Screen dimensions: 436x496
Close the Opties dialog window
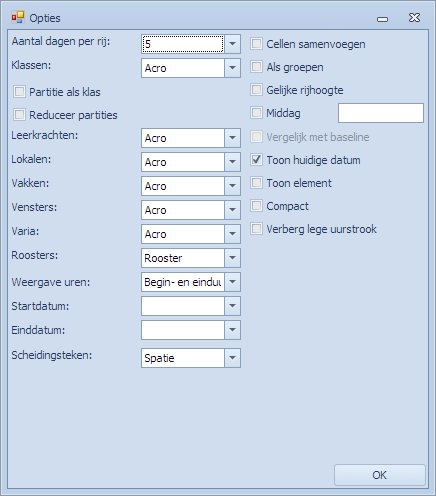414,17
